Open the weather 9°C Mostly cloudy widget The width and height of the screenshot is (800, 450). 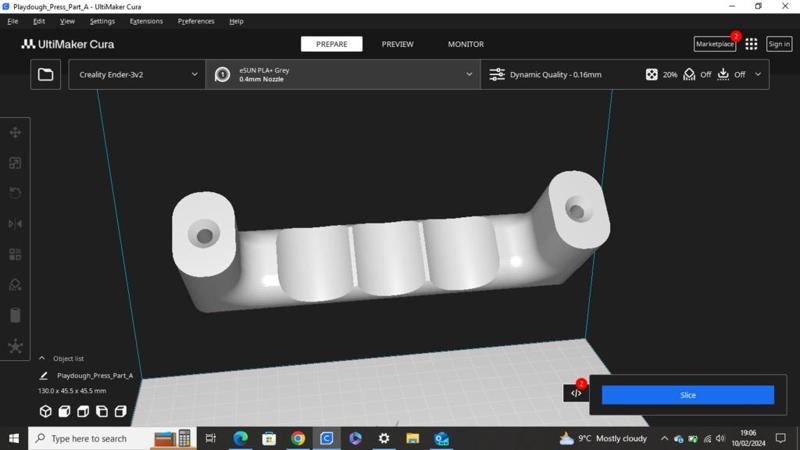[x=603, y=438]
